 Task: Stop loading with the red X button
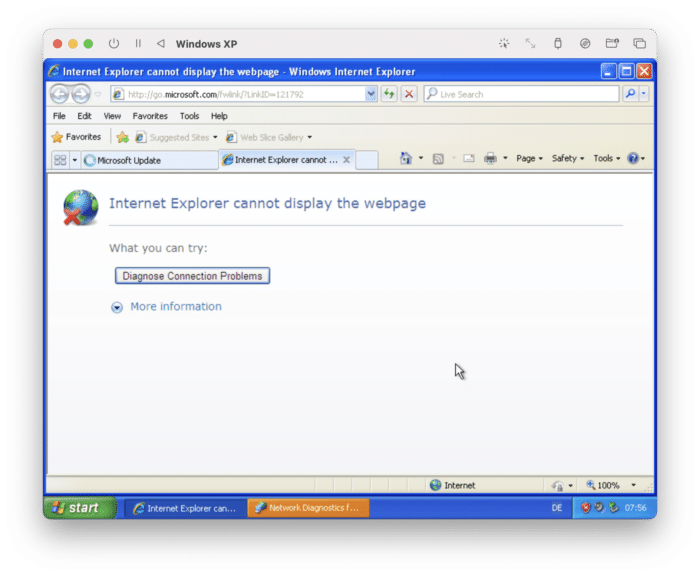click(x=409, y=94)
